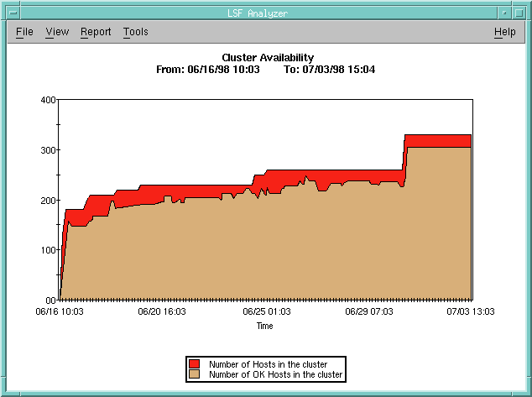Click the Cluster Availability chart title

(268, 57)
